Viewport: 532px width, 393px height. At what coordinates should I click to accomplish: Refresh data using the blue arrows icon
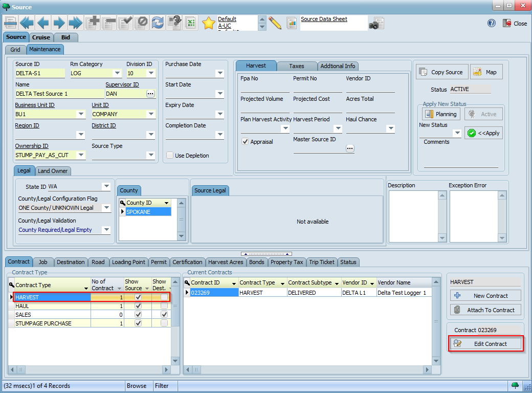point(158,23)
